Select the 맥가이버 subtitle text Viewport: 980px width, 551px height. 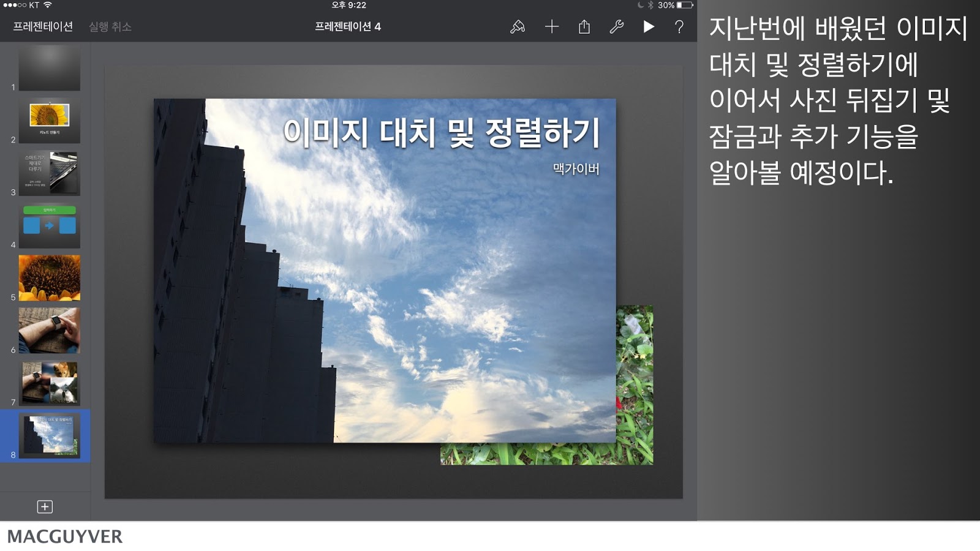click(x=576, y=169)
